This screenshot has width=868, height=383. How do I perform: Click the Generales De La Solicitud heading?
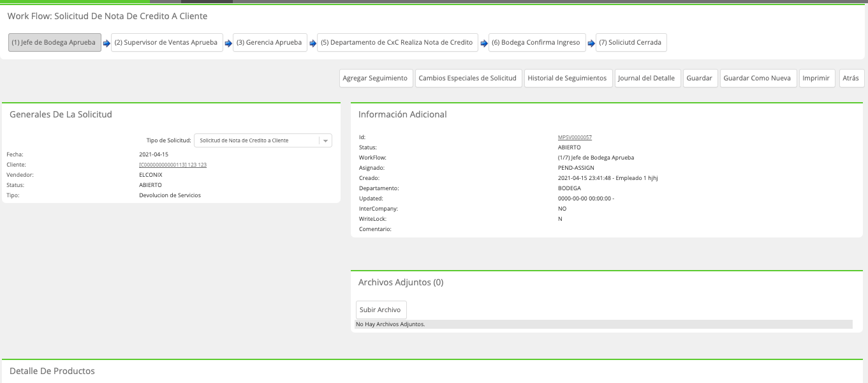[x=61, y=114]
